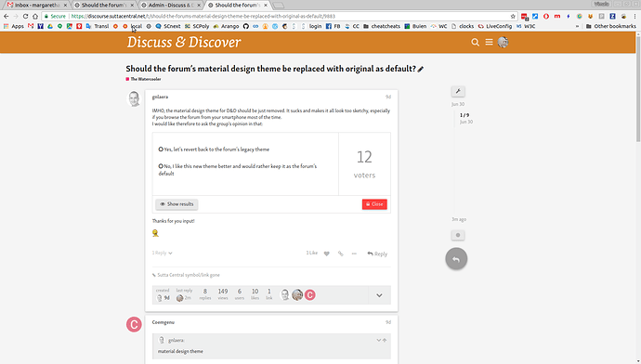This screenshot has height=364, width=641.
Task: Jump to quoted post via up arrow
Action: 385,340
